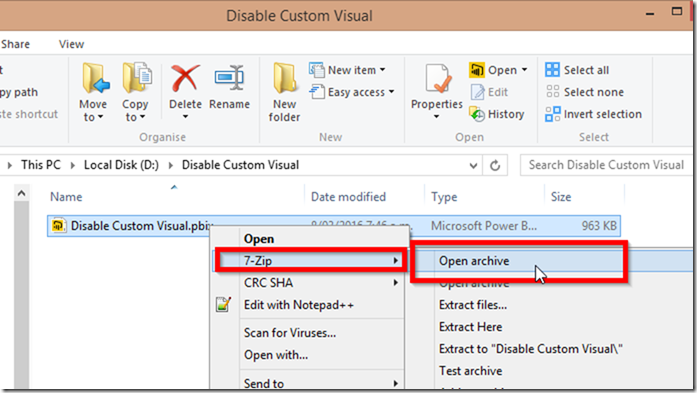Click the Copy to folder icon

(137, 78)
